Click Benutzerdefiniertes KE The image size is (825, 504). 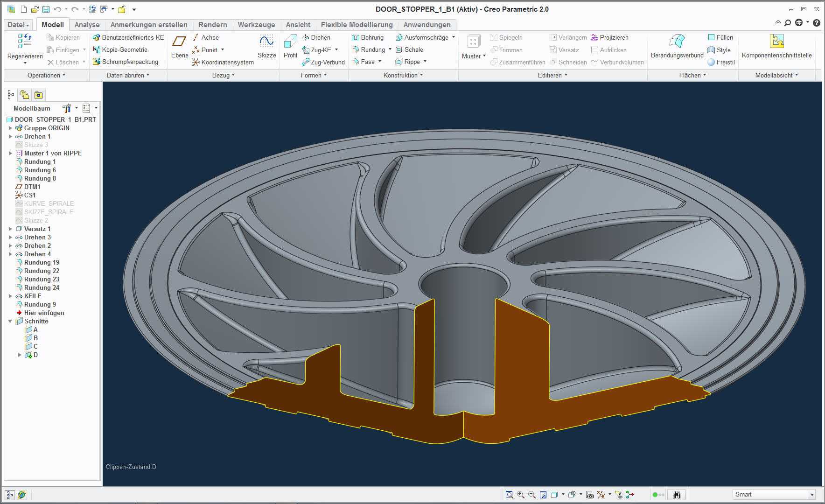click(x=128, y=37)
